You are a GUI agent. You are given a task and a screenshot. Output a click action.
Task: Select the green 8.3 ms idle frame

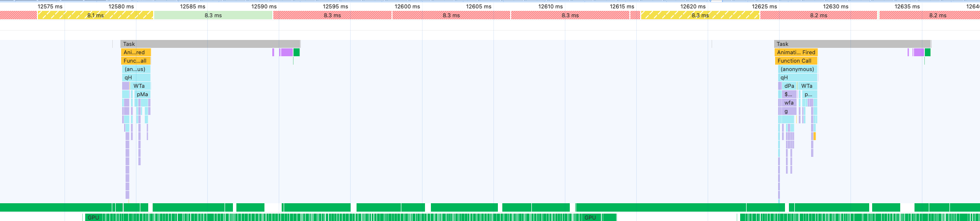coord(213,15)
